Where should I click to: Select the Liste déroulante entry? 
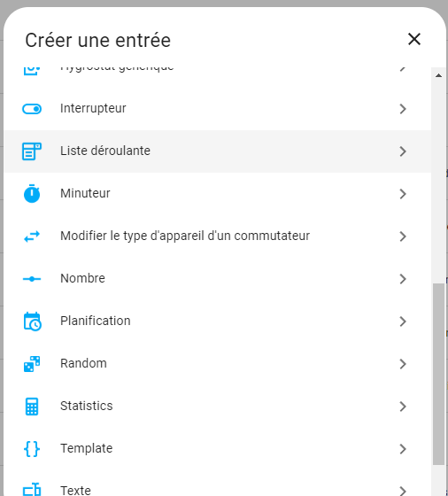[218, 151]
